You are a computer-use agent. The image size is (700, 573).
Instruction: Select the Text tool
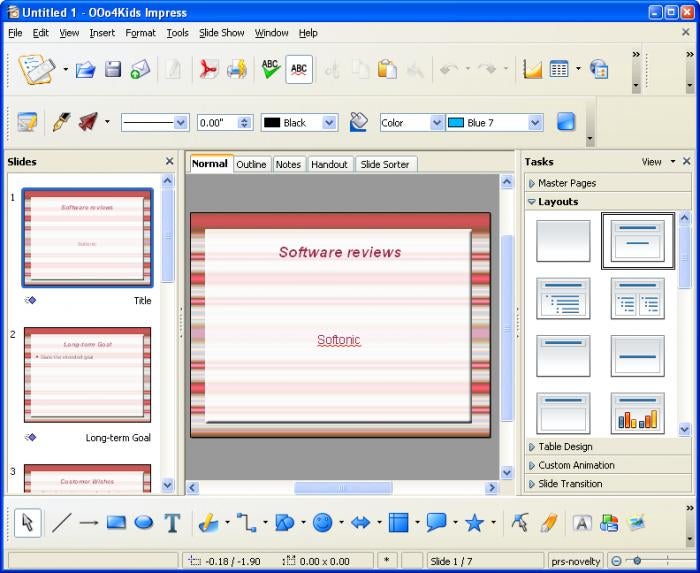[x=172, y=523]
